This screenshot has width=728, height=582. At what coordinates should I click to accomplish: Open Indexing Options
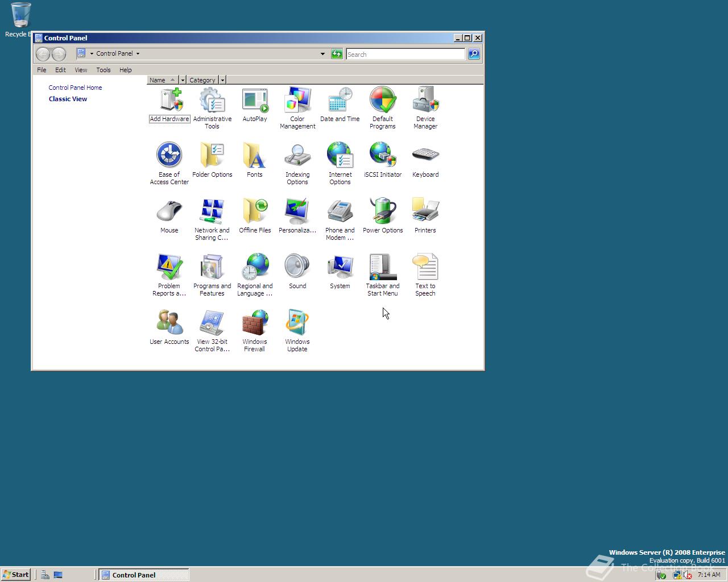(x=297, y=164)
